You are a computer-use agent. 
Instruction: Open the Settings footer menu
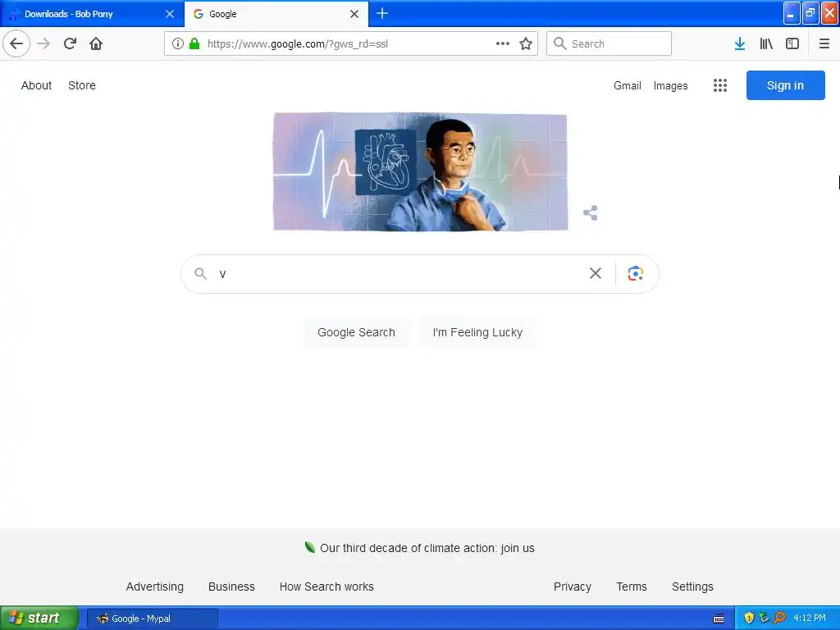692,587
